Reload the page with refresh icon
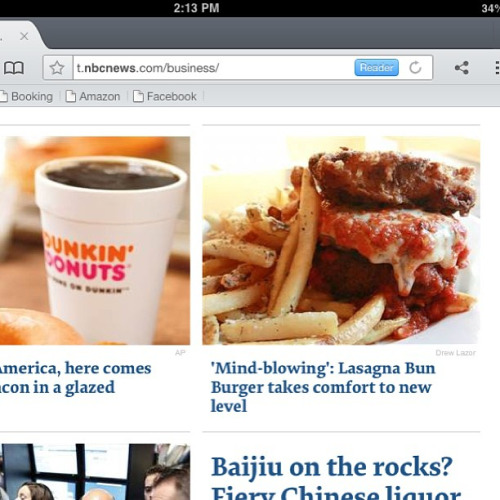This screenshot has width=500, height=500. tap(415, 68)
